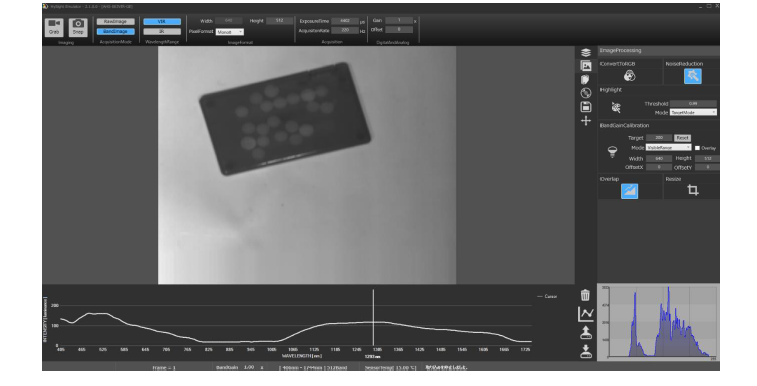Click the Reset button beside Target
757x386 pixels.
coord(682,138)
